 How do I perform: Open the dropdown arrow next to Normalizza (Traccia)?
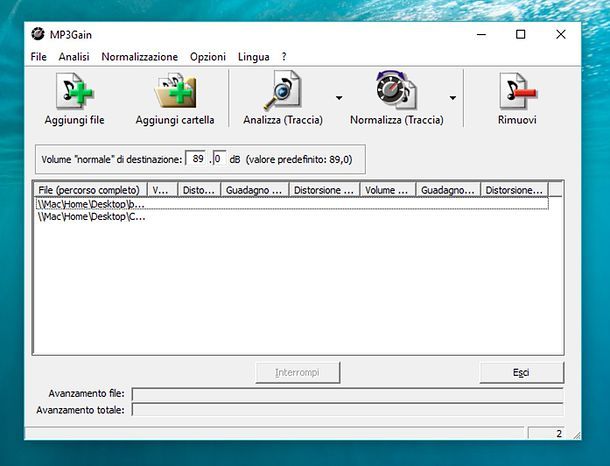coord(453,98)
